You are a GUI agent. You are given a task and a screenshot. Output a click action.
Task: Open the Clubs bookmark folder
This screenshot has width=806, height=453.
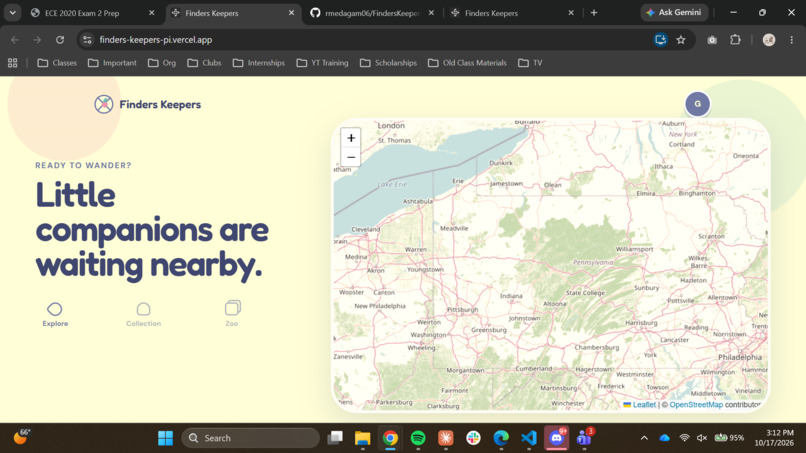pos(204,63)
